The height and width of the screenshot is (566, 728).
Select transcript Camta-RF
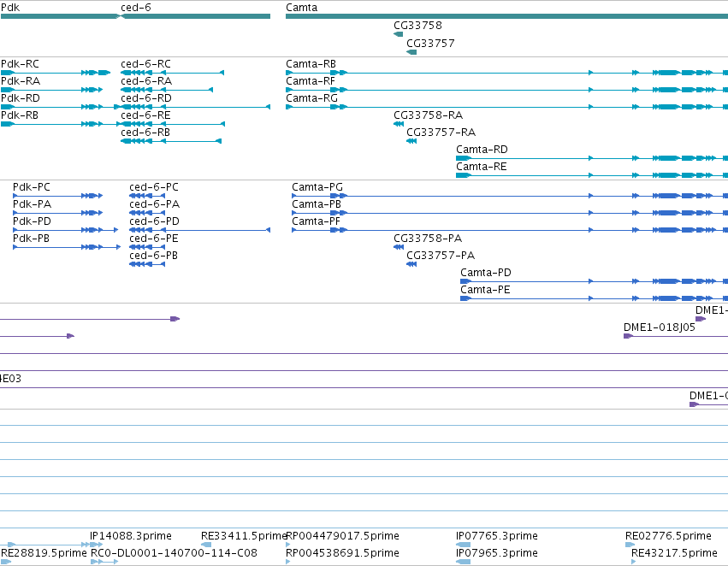pos(311,81)
